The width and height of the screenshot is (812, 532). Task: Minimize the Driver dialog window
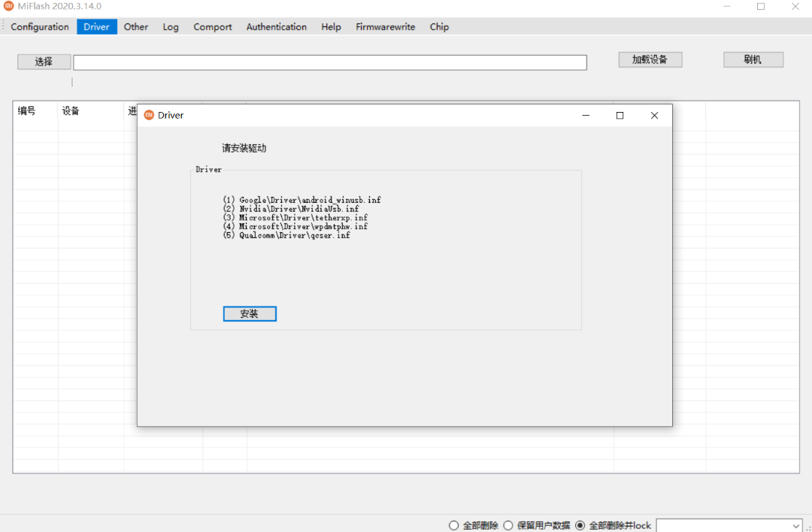click(585, 115)
